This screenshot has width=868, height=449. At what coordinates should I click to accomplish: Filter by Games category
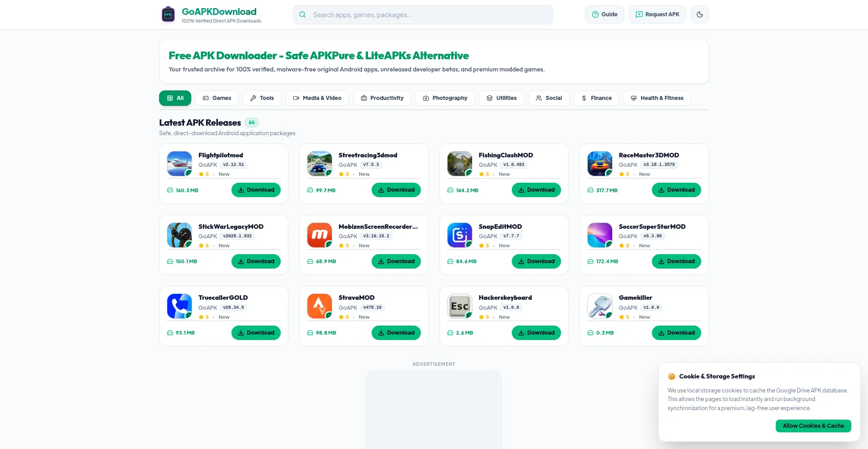tap(217, 98)
